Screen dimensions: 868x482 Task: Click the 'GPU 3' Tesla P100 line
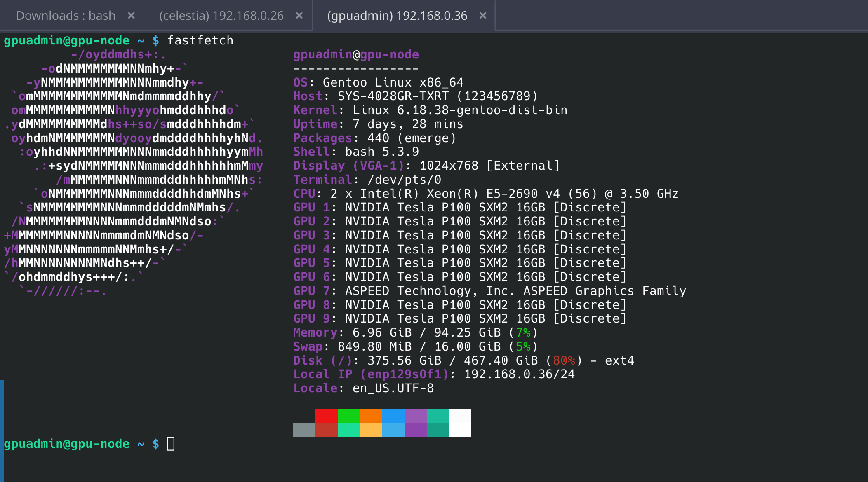tap(460, 235)
